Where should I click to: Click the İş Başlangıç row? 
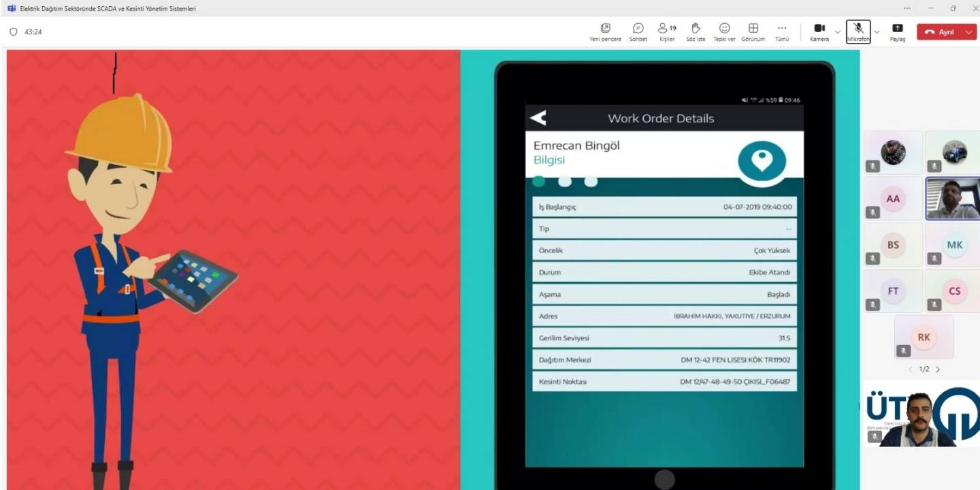[x=664, y=207]
